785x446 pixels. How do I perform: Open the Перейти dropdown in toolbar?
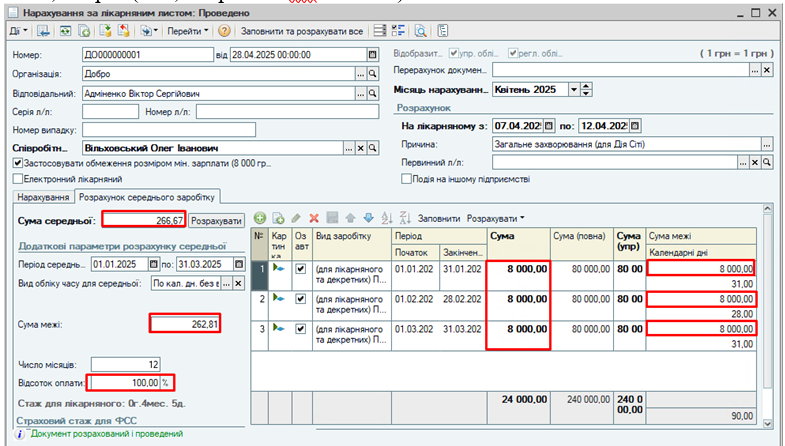[x=188, y=31]
